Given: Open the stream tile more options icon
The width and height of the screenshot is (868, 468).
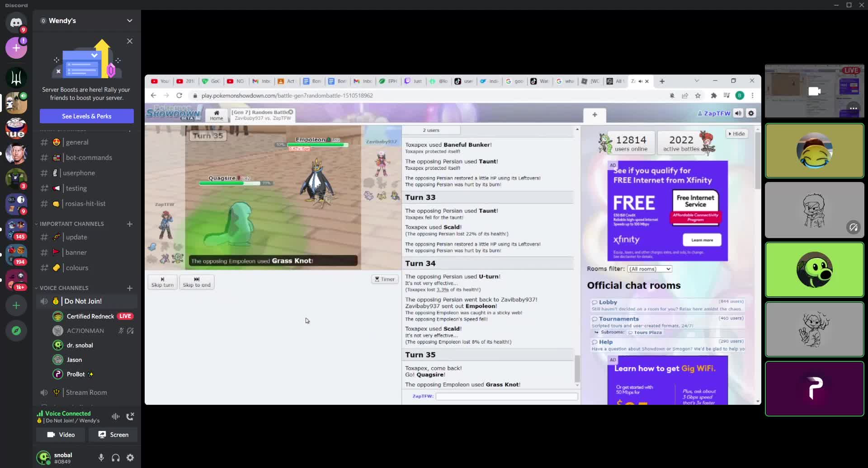Looking at the screenshot, I should (x=853, y=108).
